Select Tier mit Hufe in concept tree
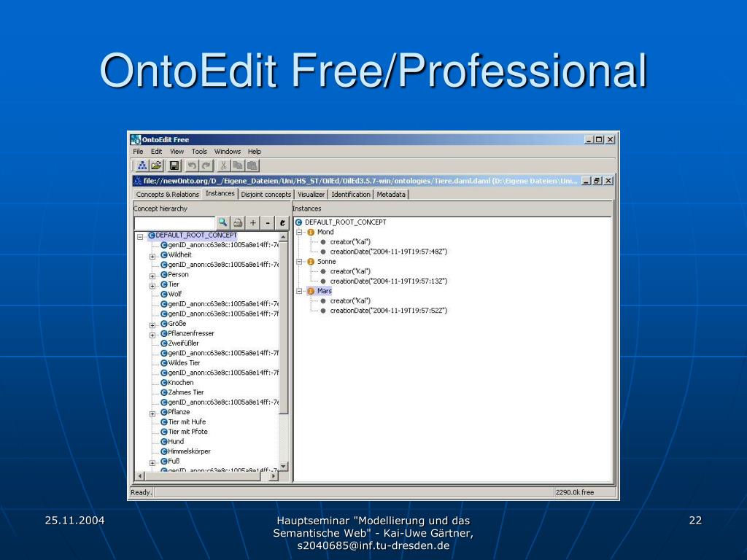747x560 pixels. pyautogui.click(x=187, y=422)
